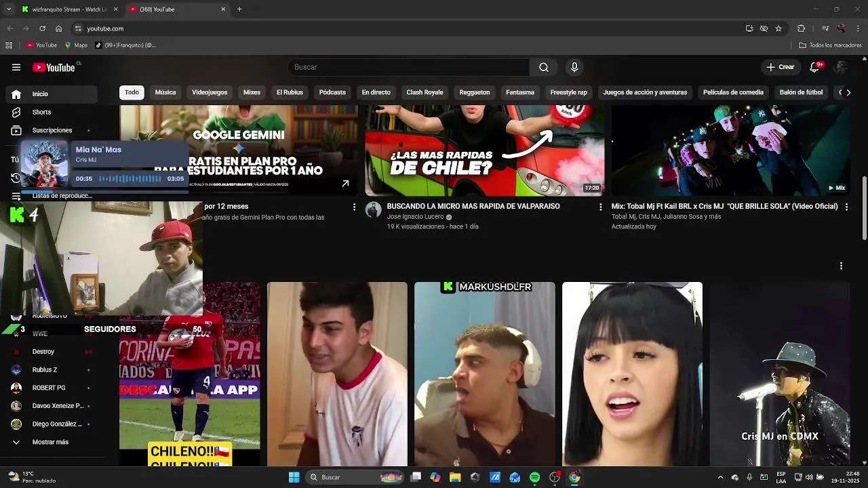This screenshot has width=868, height=488.
Task: Open YouTube notifications bell
Action: [815, 67]
